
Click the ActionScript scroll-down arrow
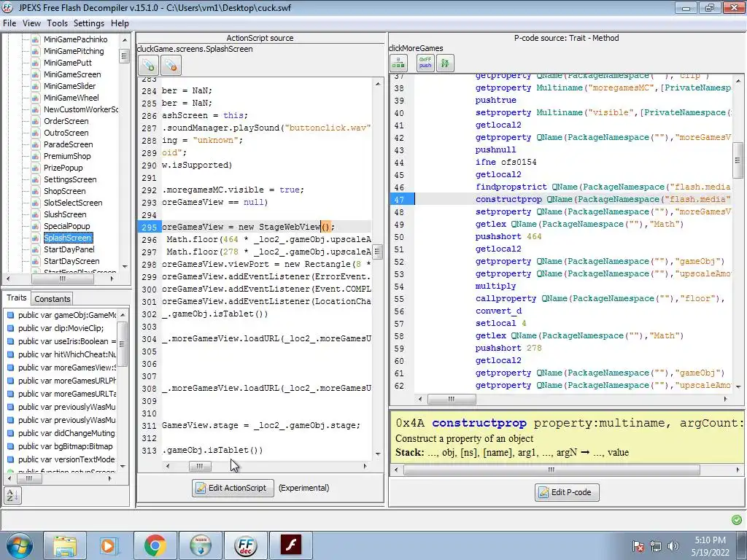(x=378, y=454)
